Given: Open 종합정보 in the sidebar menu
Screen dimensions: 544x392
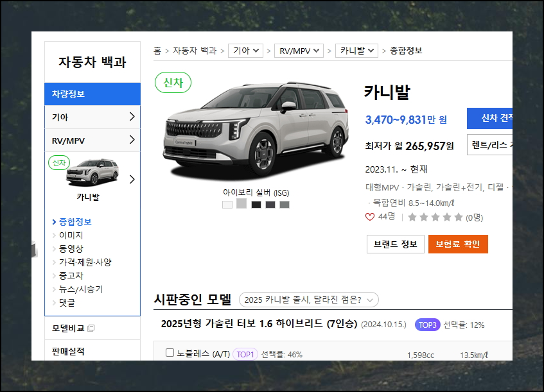Looking at the screenshot, I should 75,222.
